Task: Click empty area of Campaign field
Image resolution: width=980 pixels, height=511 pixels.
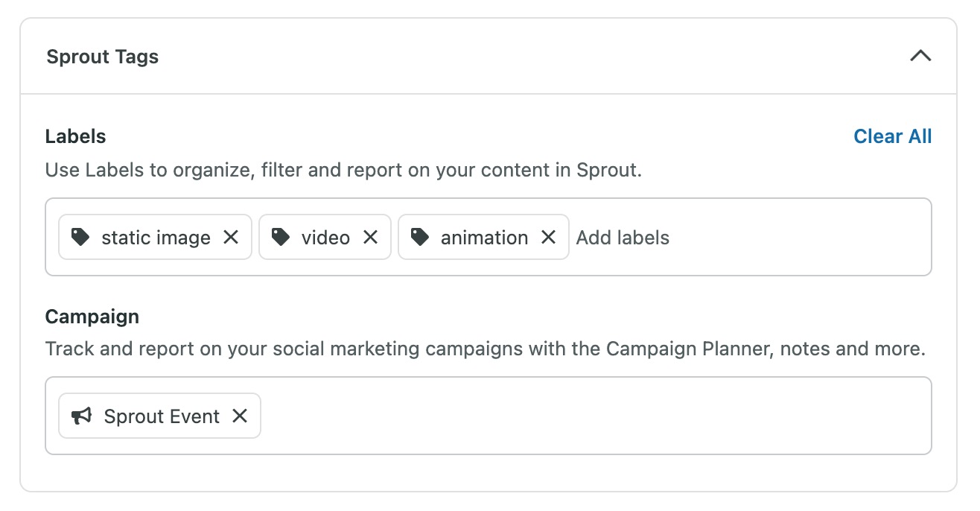Action: tap(596, 416)
